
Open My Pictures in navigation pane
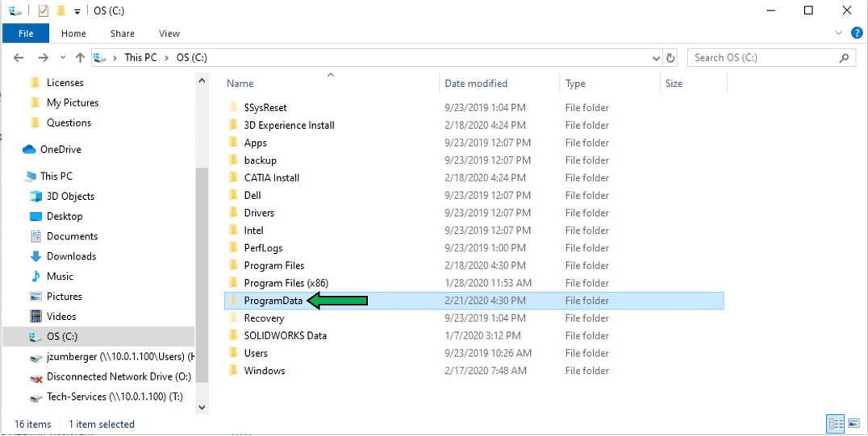pyautogui.click(x=73, y=103)
